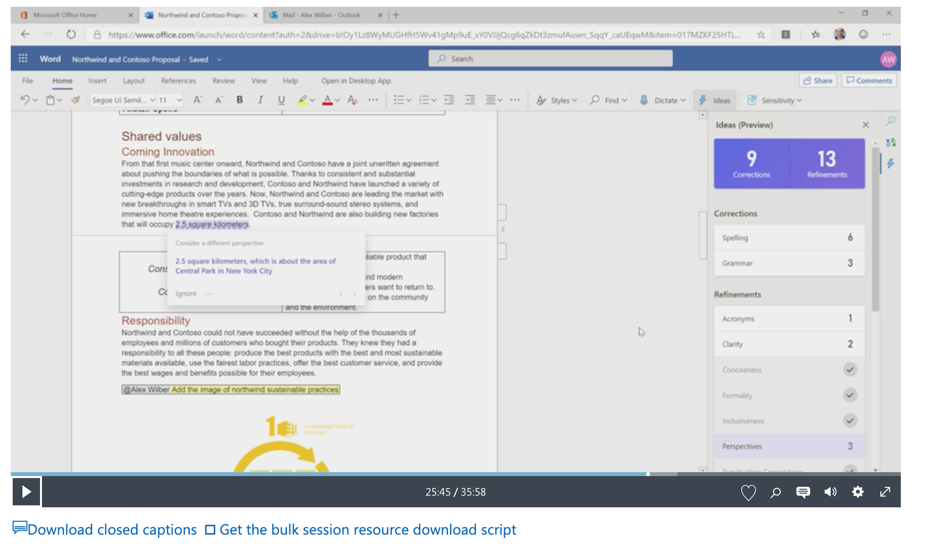Click the shrink font size icon
The width and height of the screenshot is (935, 560).
click(219, 100)
